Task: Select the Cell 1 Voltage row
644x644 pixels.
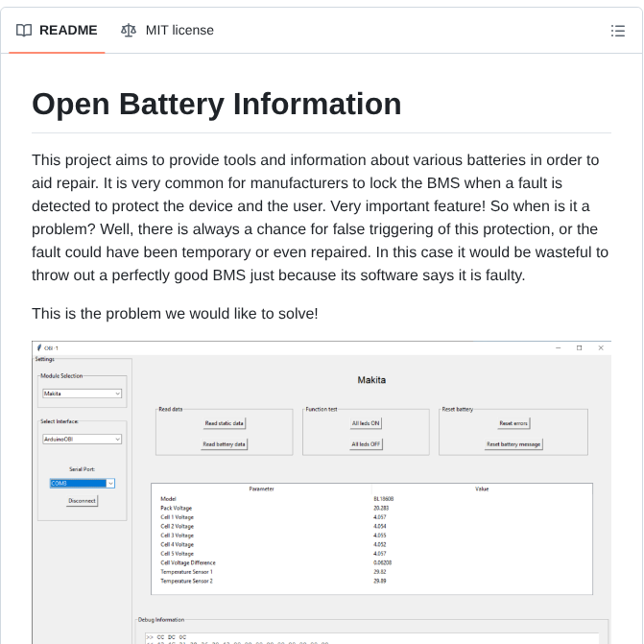Action: coord(371,517)
